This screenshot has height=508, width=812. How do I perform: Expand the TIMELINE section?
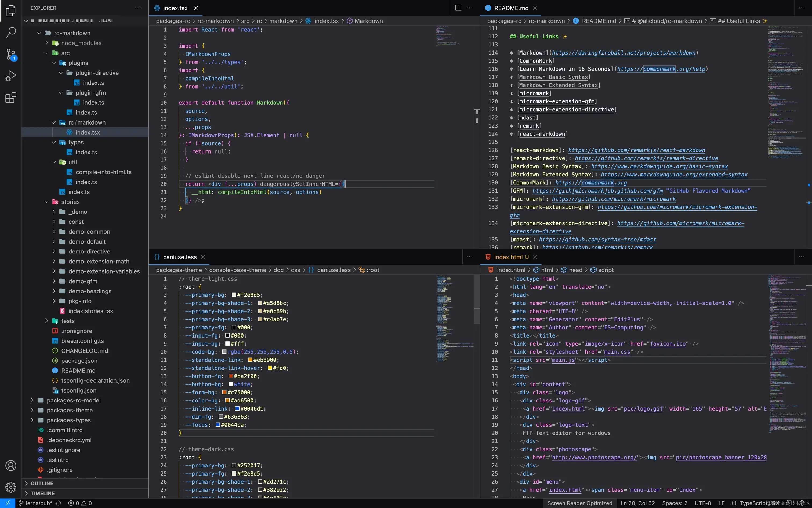pyautogui.click(x=42, y=493)
